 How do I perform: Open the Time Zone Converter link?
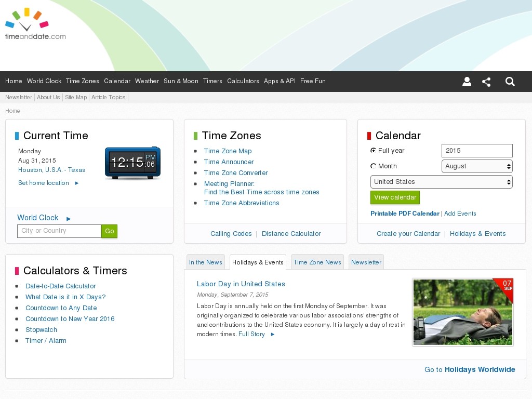tap(236, 173)
